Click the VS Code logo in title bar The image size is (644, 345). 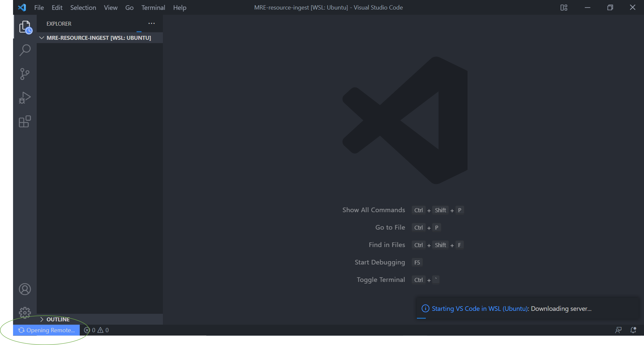22,7
